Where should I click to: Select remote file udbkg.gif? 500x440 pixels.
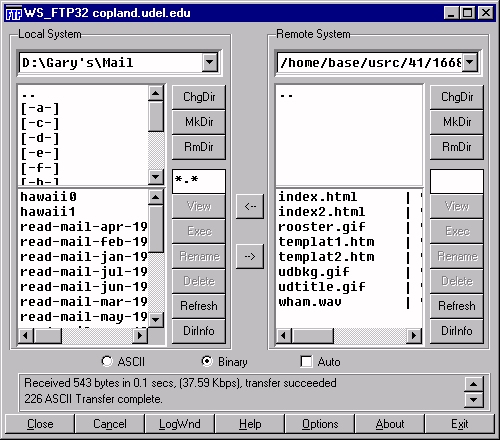314,272
